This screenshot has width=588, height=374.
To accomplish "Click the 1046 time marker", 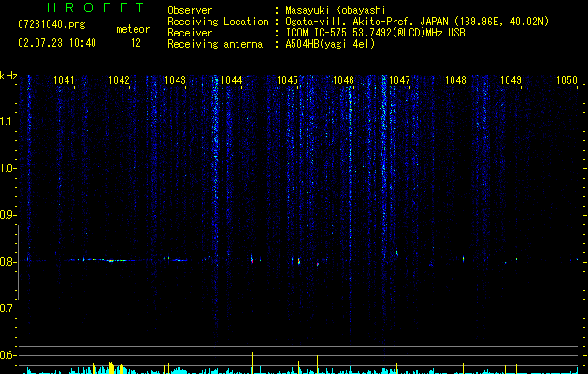I will (x=343, y=80).
